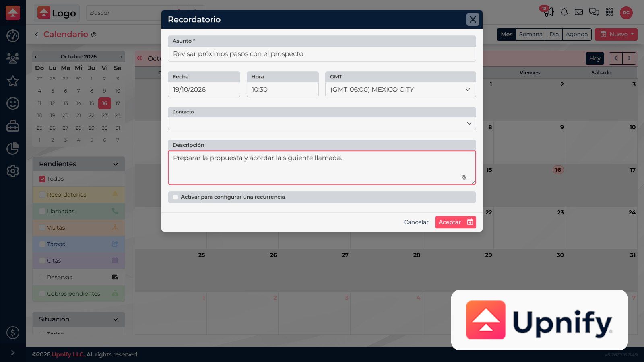Screen dimensions: 644x362
Task: Check the Tareas filter checkbox
Action: pos(42,244)
